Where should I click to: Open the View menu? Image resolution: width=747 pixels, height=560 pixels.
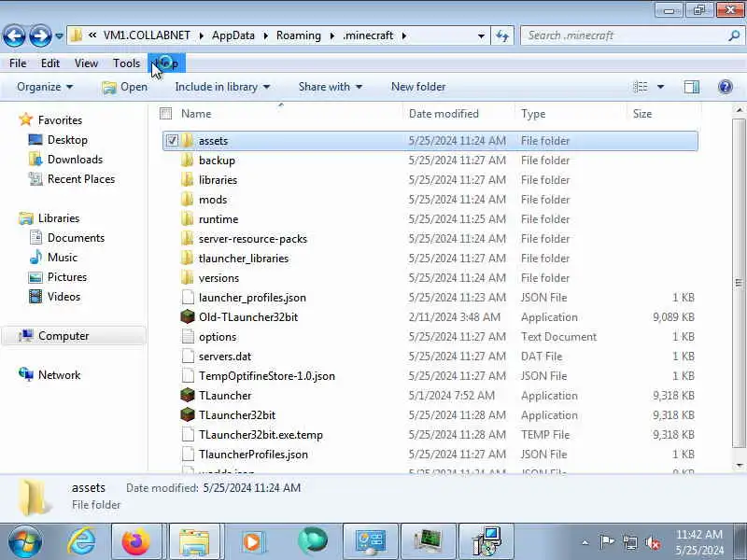coord(86,63)
